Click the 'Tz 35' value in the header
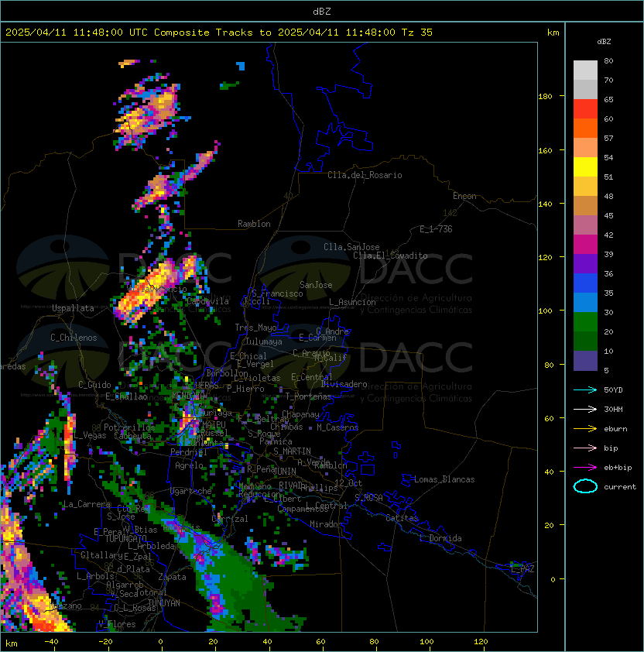This screenshot has width=644, height=652. pyautogui.click(x=417, y=33)
